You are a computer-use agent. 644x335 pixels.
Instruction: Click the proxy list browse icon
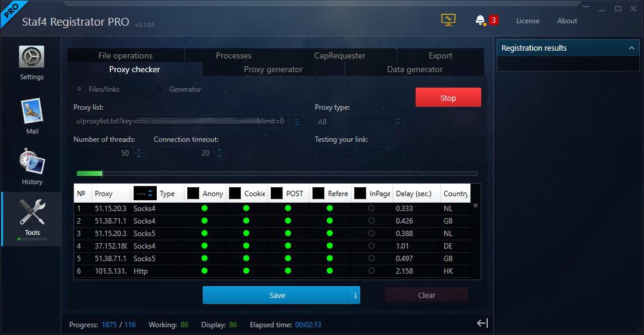click(x=297, y=122)
